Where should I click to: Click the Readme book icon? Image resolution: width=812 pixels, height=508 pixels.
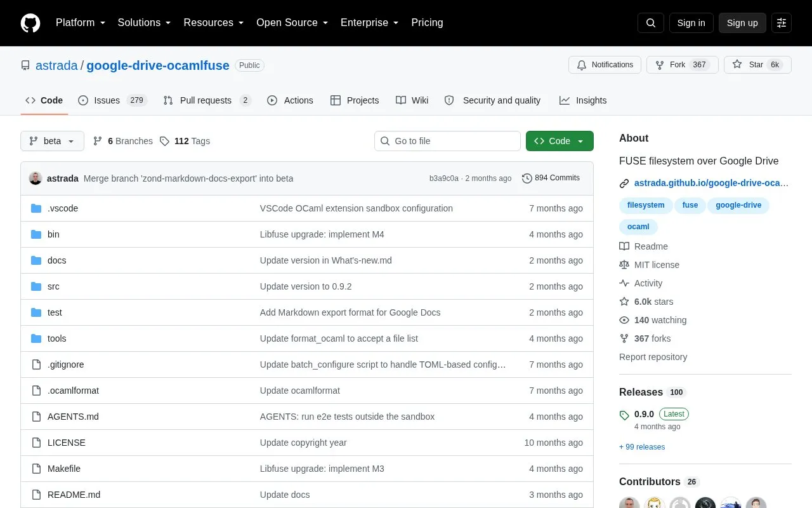point(624,246)
